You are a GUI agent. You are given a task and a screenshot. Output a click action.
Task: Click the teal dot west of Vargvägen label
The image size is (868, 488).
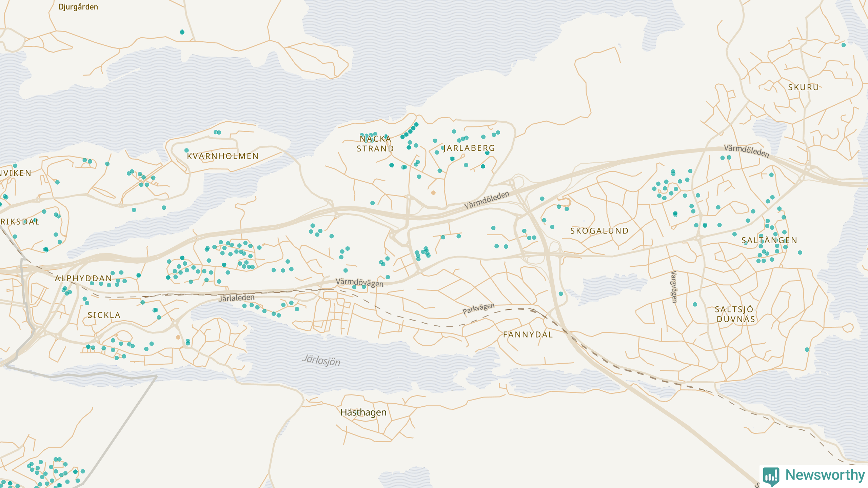[x=561, y=294]
